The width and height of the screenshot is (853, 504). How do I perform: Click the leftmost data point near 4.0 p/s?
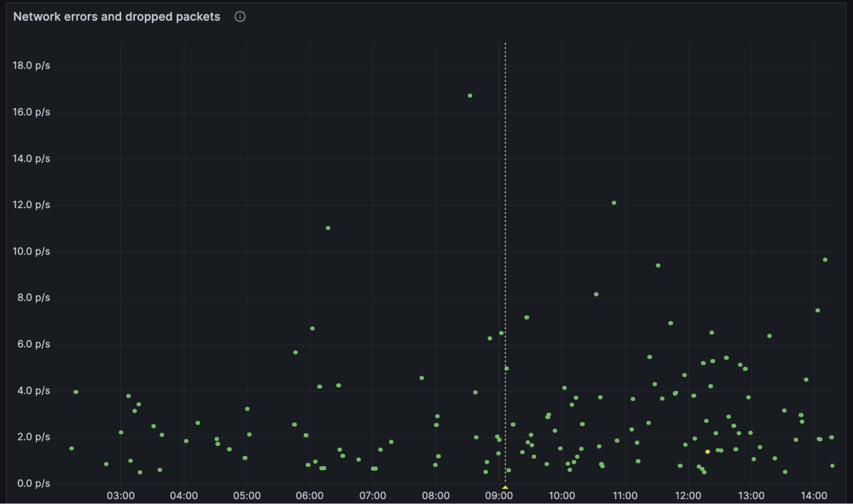click(76, 391)
